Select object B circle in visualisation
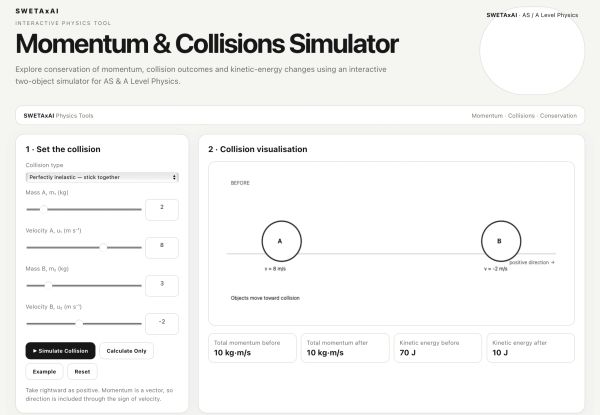The image size is (600, 415). 501,241
